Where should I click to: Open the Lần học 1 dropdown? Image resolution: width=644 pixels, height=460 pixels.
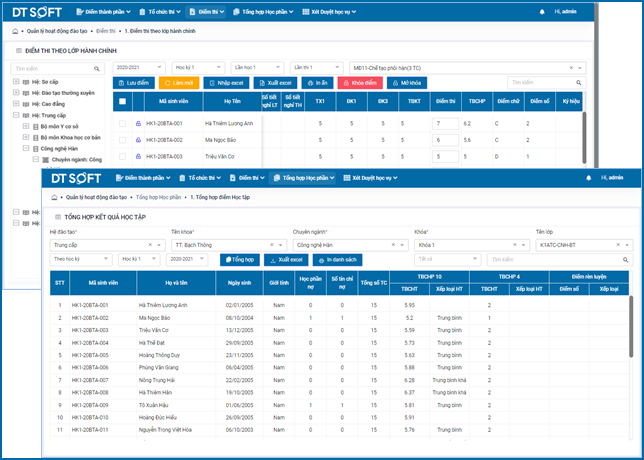pos(258,68)
